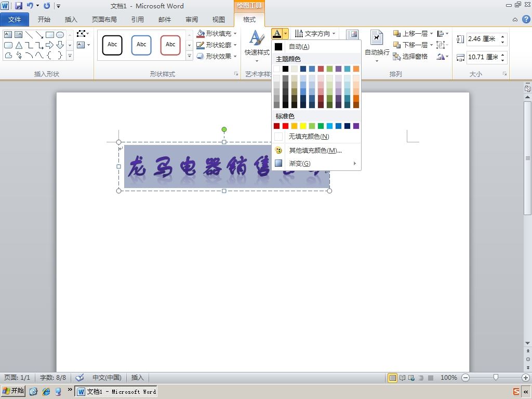Open the Windows 开始 Start button
This screenshot has width=532, height=399.
13,391
